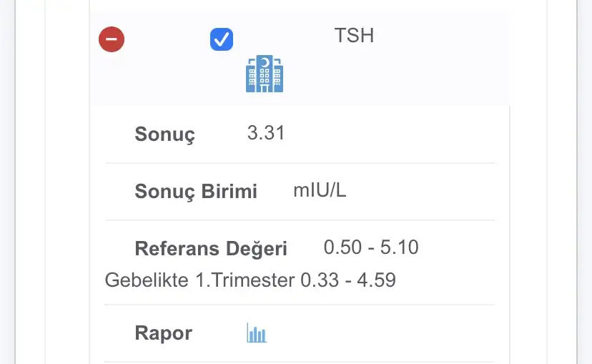Select the 0.50 - 5.10 reference range

pos(371,247)
